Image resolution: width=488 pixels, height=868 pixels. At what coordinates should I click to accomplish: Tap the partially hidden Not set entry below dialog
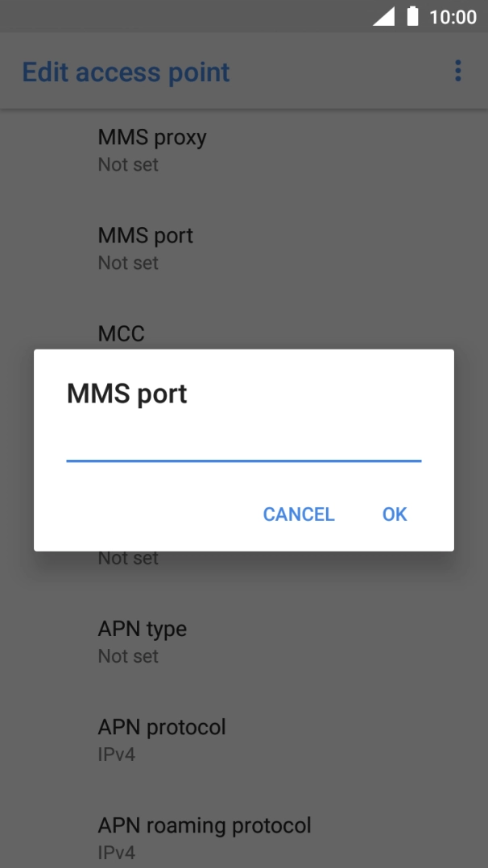[x=129, y=558]
